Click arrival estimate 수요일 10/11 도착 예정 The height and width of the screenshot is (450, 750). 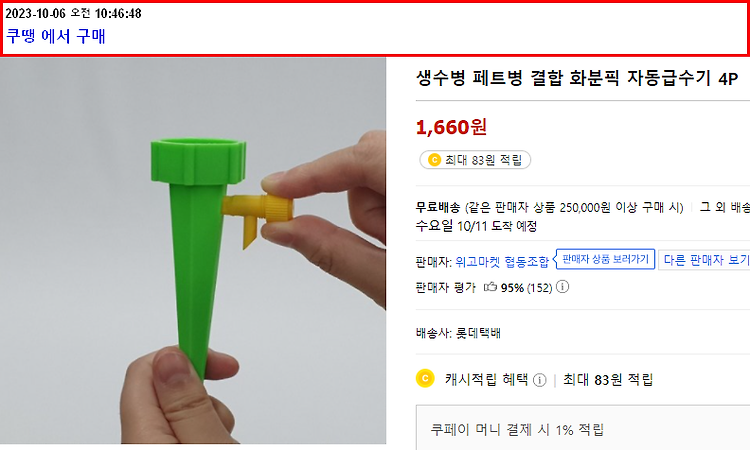click(x=476, y=226)
